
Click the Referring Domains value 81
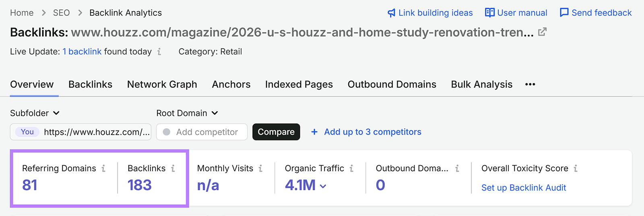(x=30, y=185)
